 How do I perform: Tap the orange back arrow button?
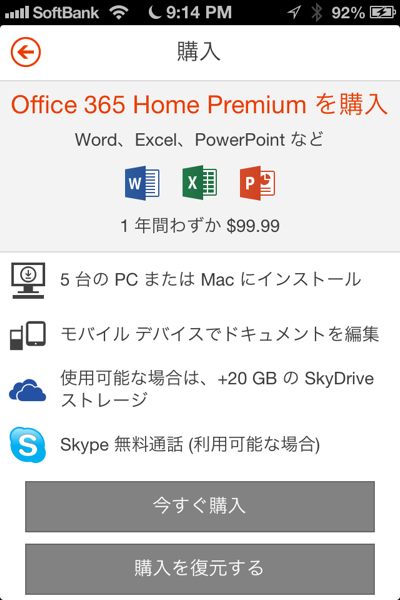pyautogui.click(x=26, y=52)
